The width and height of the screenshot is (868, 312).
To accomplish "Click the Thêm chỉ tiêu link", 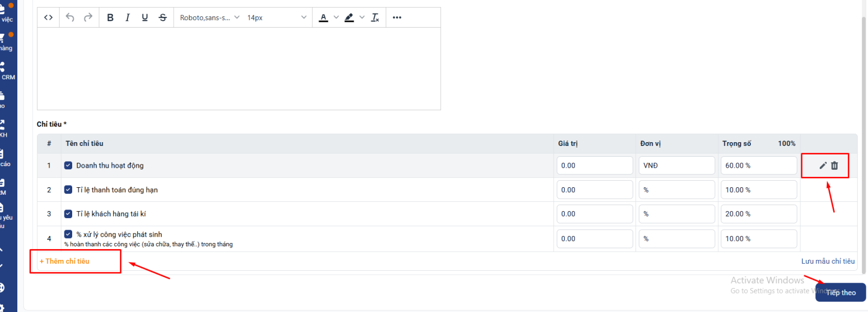I will (65, 261).
